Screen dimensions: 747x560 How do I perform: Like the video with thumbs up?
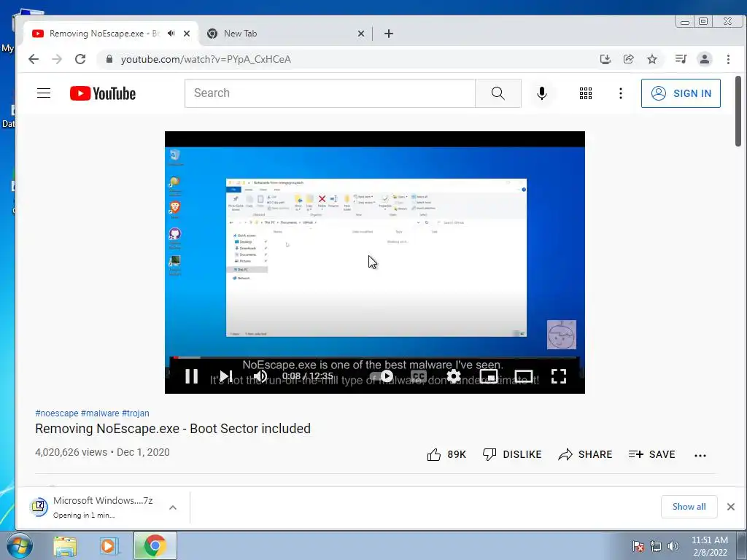pyautogui.click(x=446, y=454)
